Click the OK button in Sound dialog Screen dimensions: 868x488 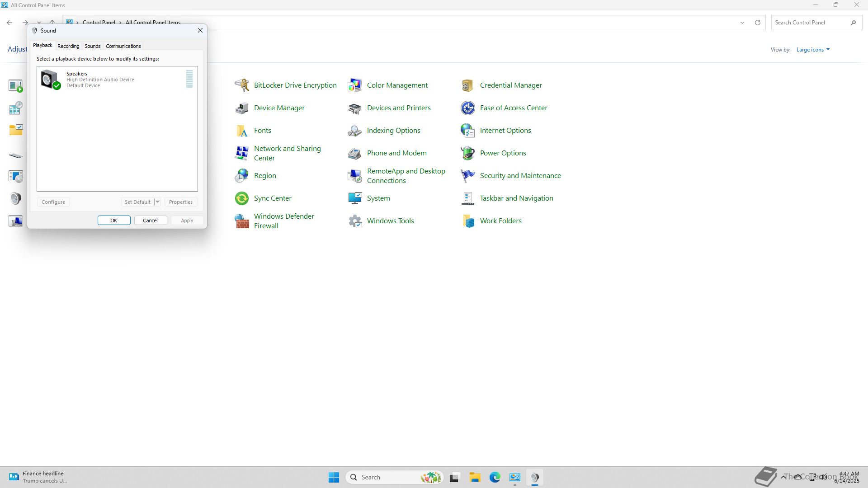pyautogui.click(x=114, y=221)
